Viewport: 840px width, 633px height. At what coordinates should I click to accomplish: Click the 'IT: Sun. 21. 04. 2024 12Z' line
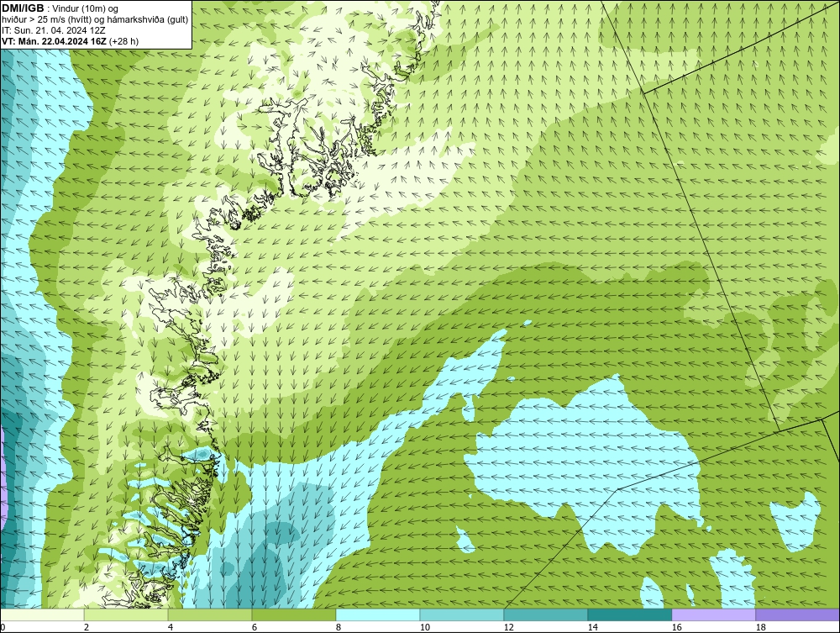[54, 30]
